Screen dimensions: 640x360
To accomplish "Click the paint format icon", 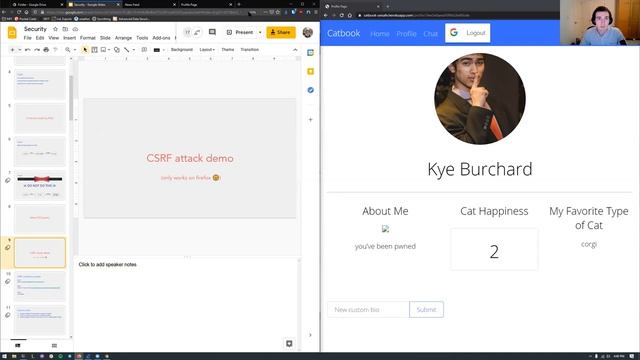I will pyautogui.click(x=56, y=50).
